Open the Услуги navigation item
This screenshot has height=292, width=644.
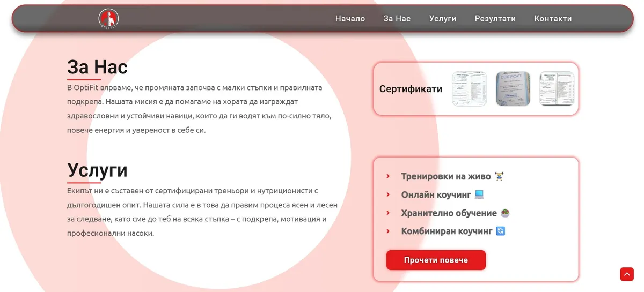(x=443, y=19)
